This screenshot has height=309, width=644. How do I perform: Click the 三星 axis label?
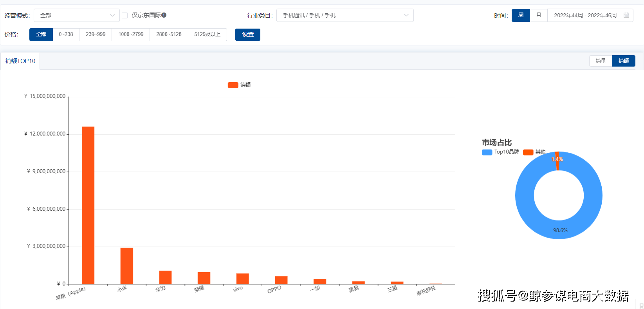[393, 289]
